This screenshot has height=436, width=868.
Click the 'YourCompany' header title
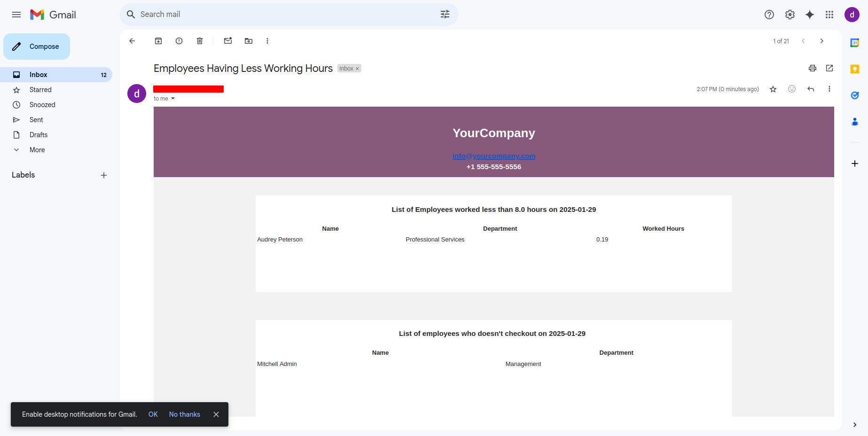(494, 133)
